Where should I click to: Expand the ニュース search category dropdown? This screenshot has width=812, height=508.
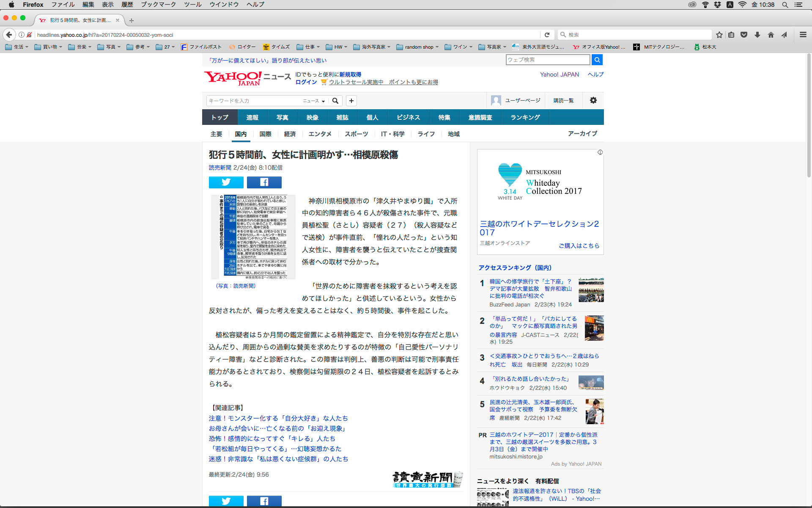click(x=314, y=101)
